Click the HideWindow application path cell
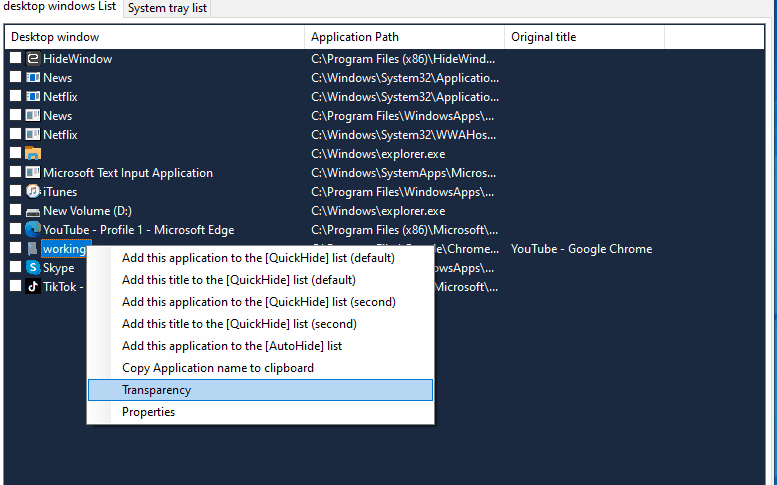 (403, 59)
